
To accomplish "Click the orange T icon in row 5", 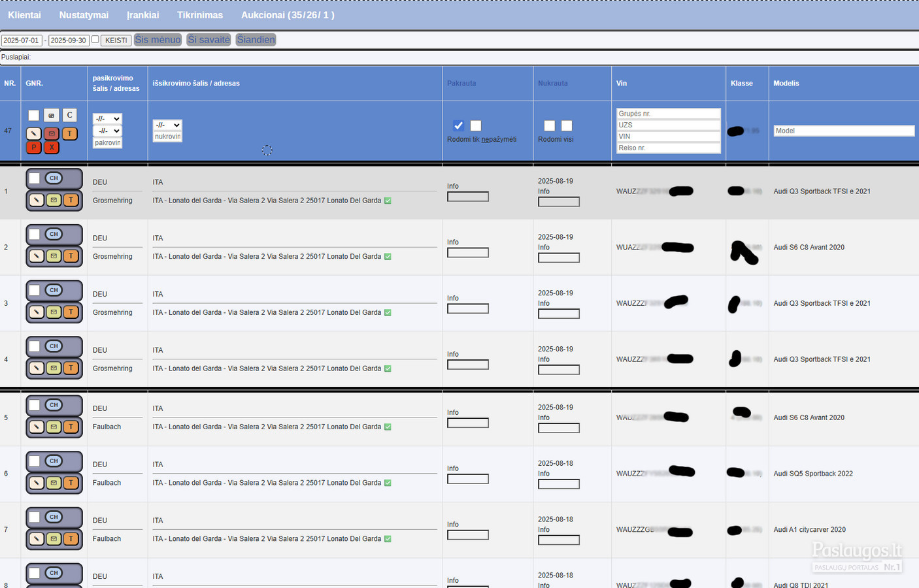I will click(71, 427).
